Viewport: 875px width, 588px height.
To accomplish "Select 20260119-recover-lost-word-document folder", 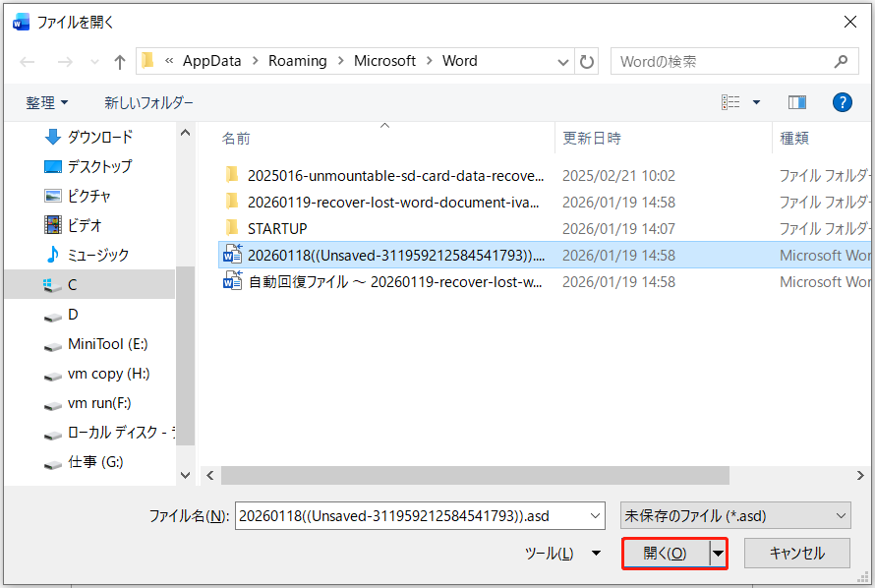I will tap(393, 202).
